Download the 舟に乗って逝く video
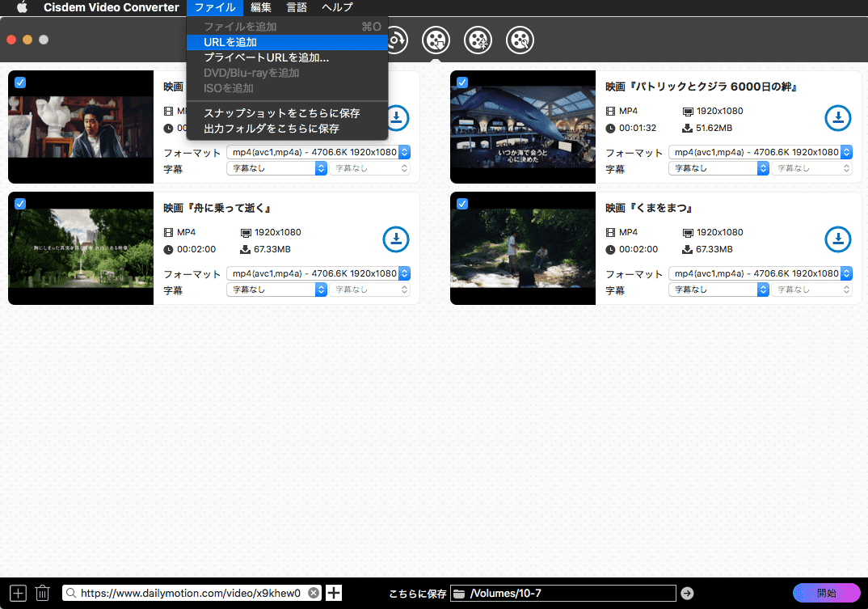 pos(395,239)
